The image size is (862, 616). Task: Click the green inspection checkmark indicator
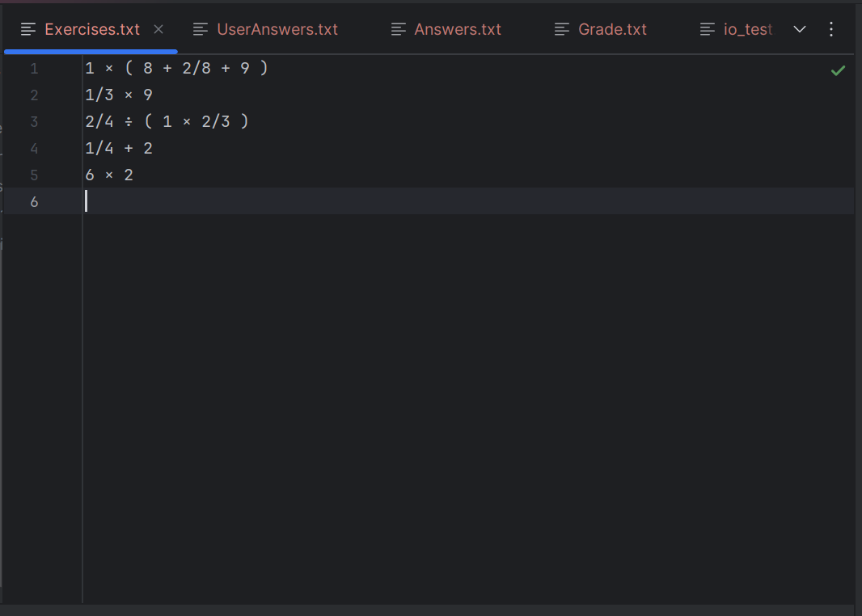838,70
